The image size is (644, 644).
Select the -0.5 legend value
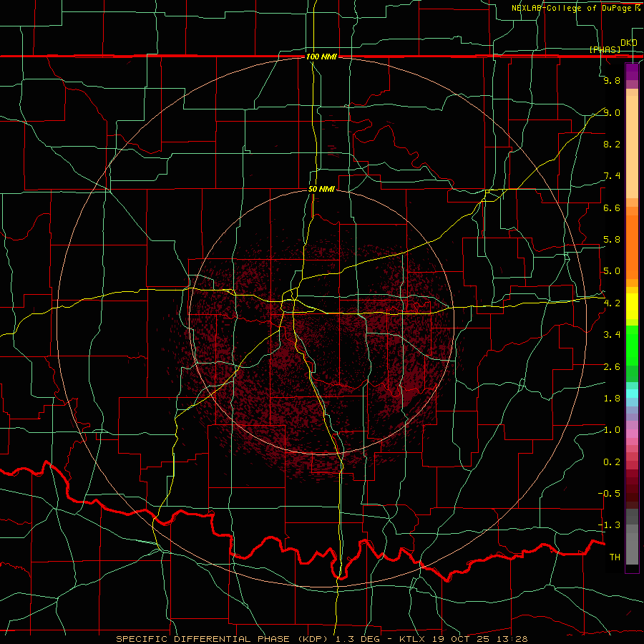click(x=609, y=494)
